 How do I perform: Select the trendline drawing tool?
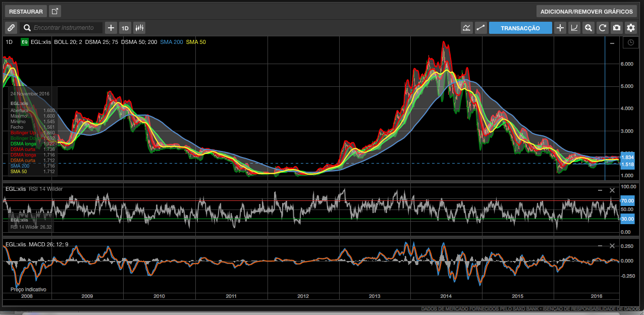480,28
